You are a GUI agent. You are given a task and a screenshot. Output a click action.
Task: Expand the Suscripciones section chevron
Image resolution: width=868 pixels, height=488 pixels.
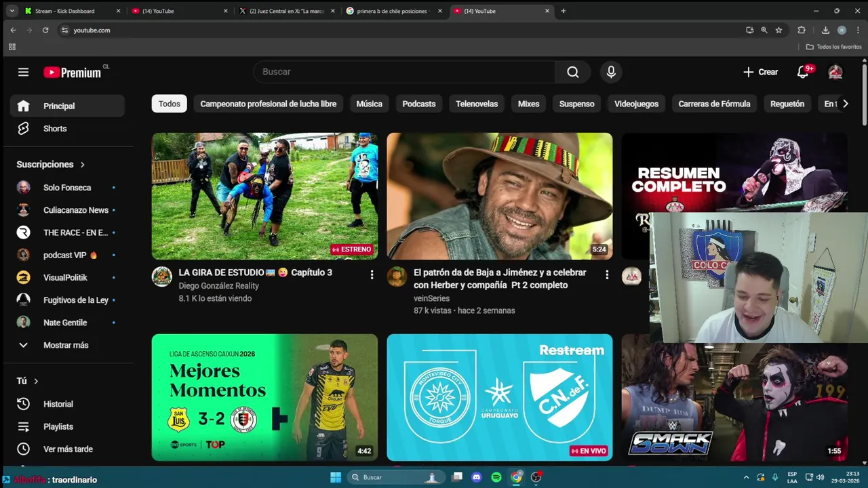point(83,165)
